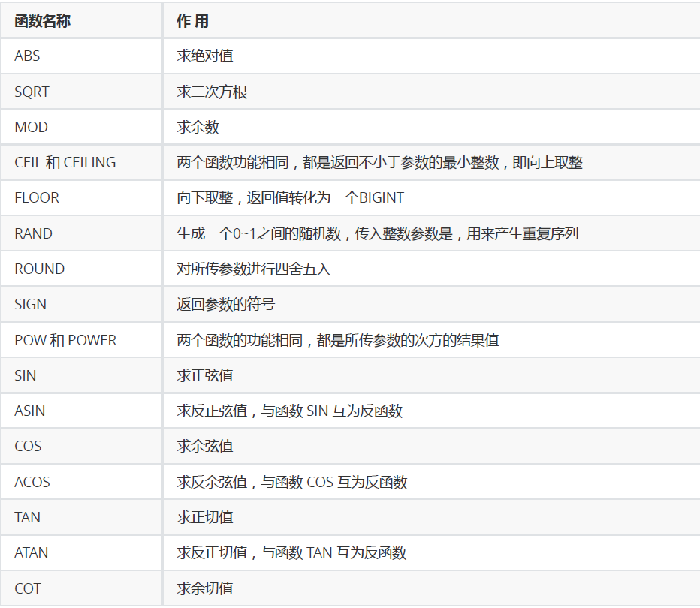The width and height of the screenshot is (700, 608).
Task: Click the 对所传参数进行四舍五入 text
Action: click(254, 269)
